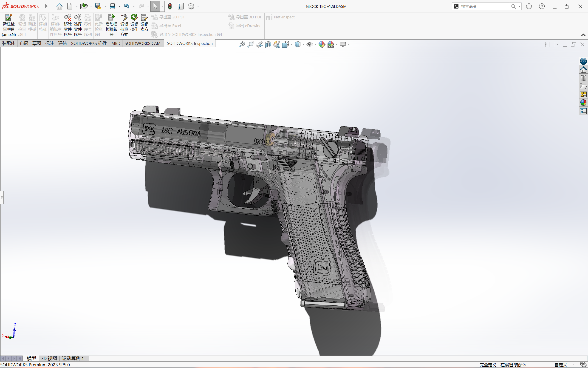Expand the Display Style dropdown arrow
588x368 pixels.
click(303, 44)
